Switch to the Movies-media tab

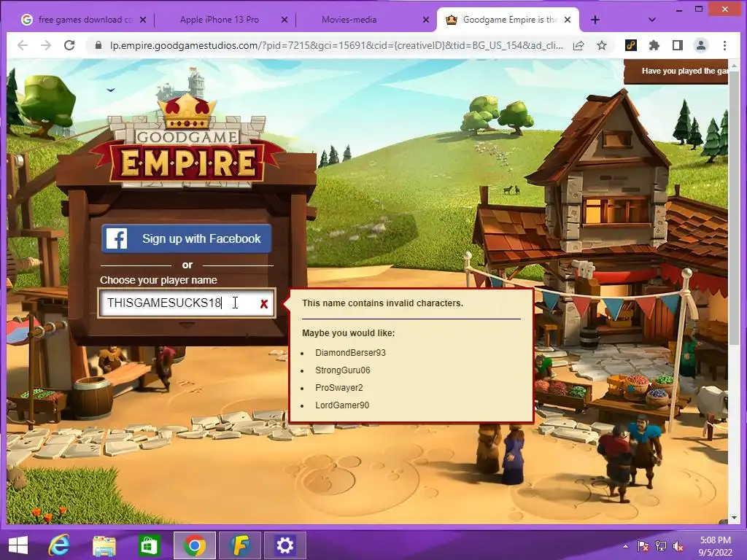tap(349, 20)
